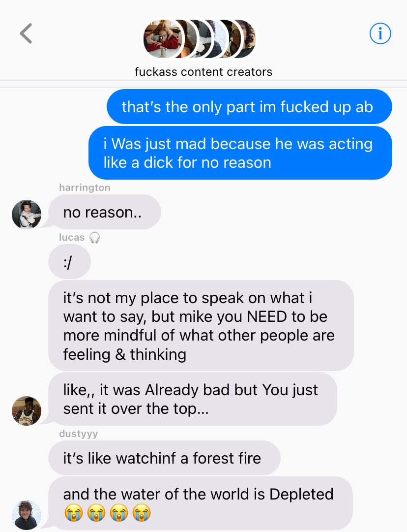Go back using the left chevron
Viewport: 407px width, 532px height.
(26, 33)
